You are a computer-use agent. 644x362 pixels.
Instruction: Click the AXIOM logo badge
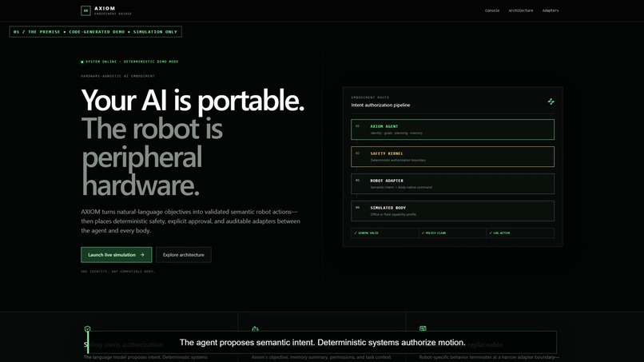[x=85, y=10]
